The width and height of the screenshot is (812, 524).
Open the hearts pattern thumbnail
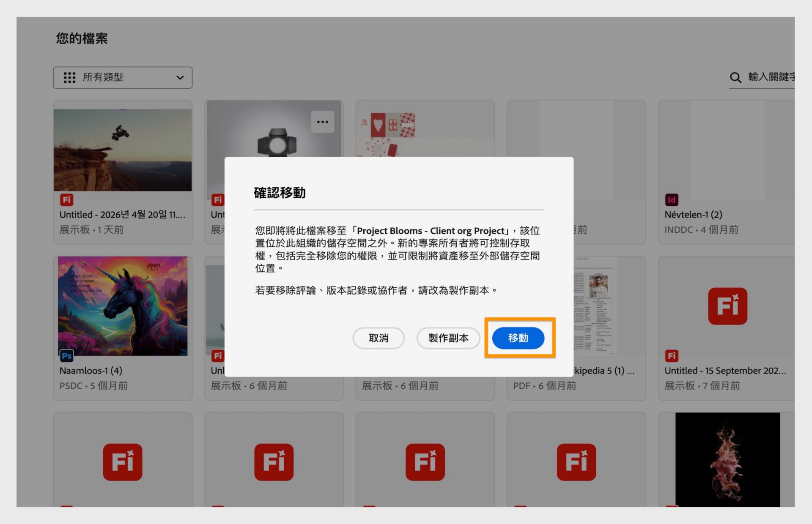click(x=425, y=134)
